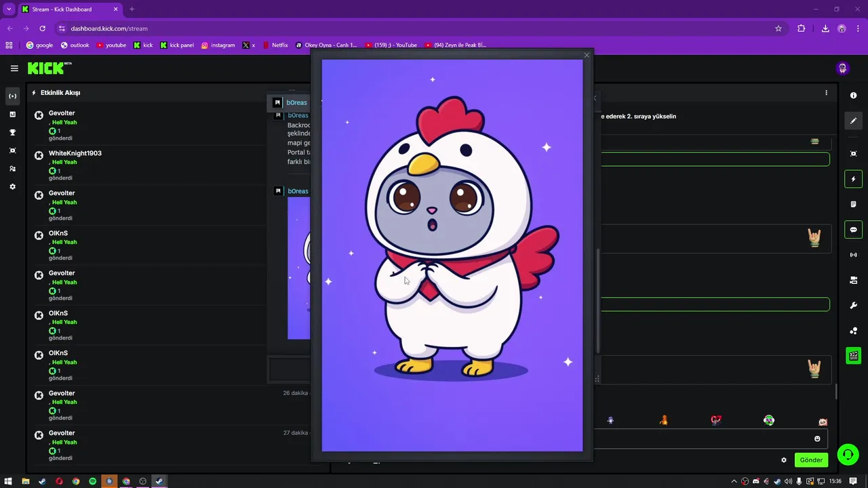Open the outlook bookmark
868x488 pixels.
pos(75,45)
